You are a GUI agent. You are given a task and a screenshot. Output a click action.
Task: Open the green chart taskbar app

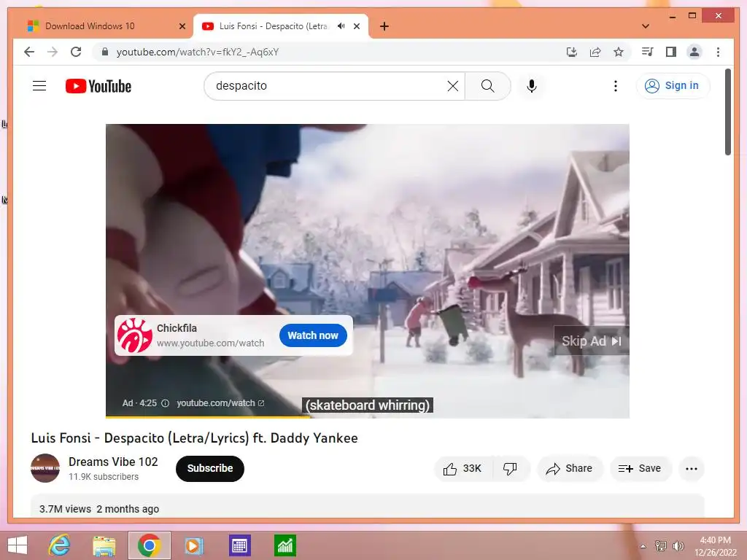tap(285, 545)
